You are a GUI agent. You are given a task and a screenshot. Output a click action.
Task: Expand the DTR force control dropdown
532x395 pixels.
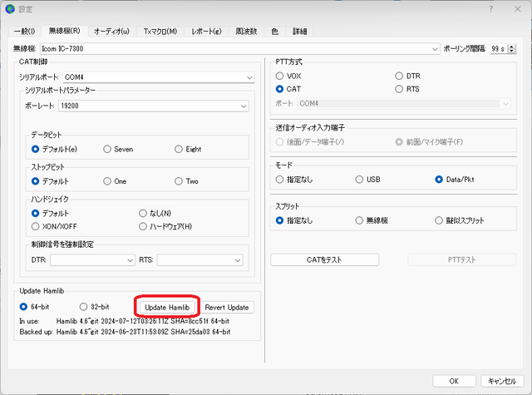[x=92, y=260]
